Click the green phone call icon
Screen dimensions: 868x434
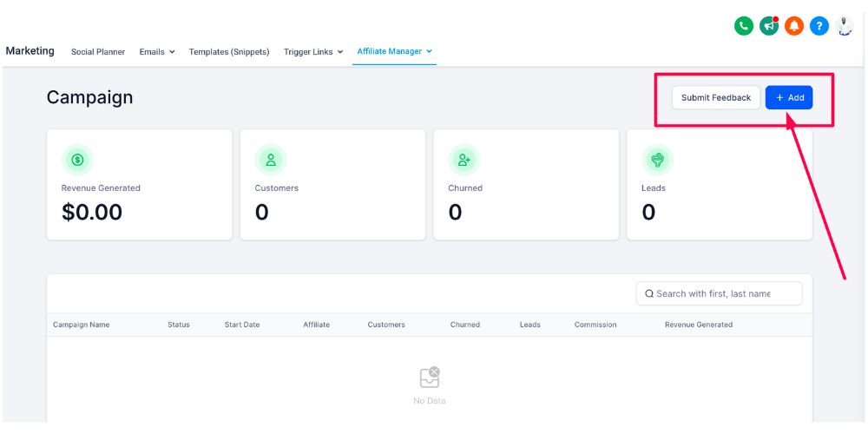pyautogui.click(x=743, y=26)
